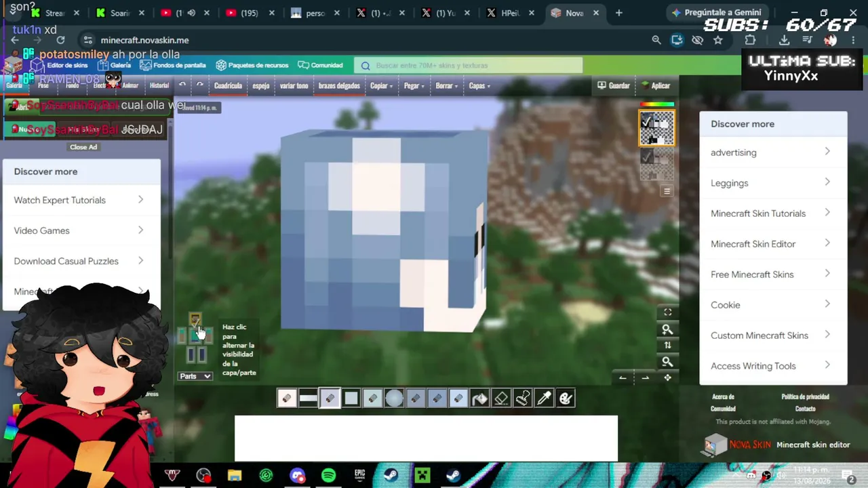Open the Pegar dropdown

pyautogui.click(x=414, y=85)
